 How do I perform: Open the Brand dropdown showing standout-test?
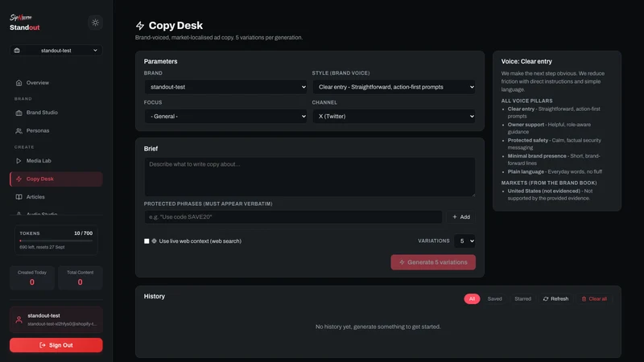coord(225,87)
